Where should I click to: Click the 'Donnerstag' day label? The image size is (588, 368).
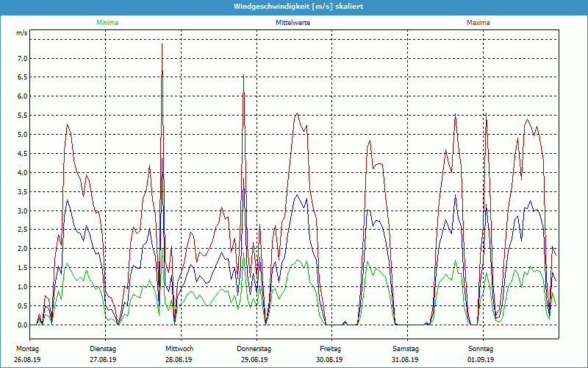[x=254, y=349]
